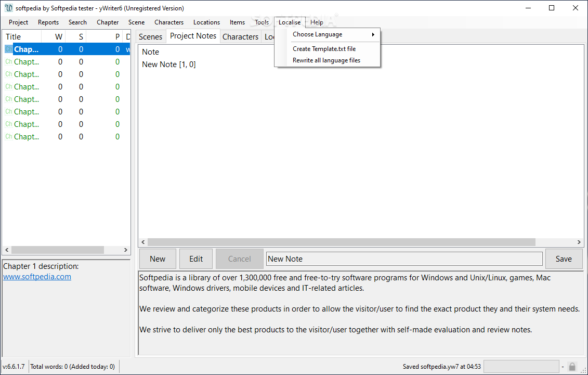
Task: Click the P column header
Action: 104,37
